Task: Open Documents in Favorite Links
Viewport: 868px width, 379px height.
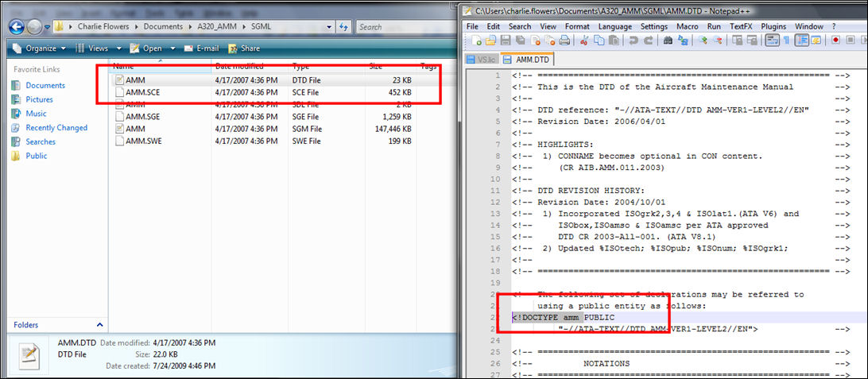Action: pos(45,85)
